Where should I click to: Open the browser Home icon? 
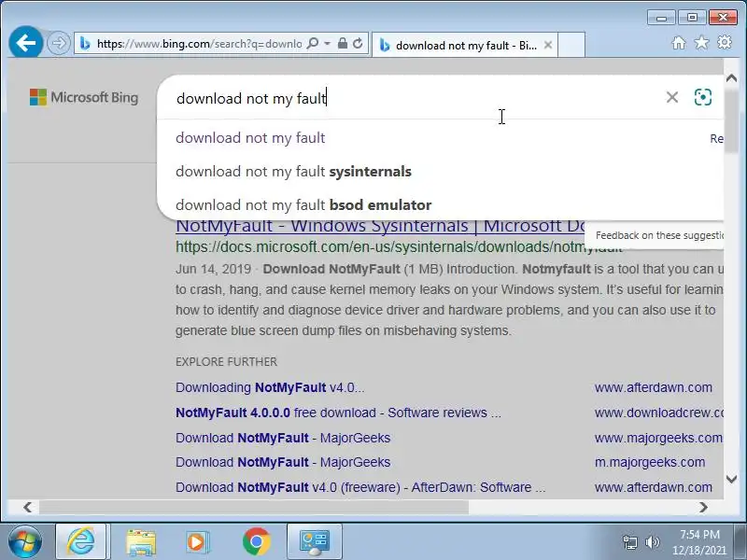coord(679,43)
